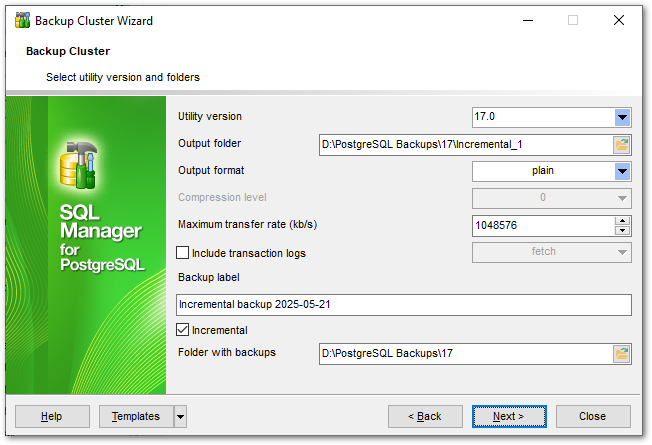
Task: Increase Maximum transfer rate with up arrow
Action: point(622,221)
